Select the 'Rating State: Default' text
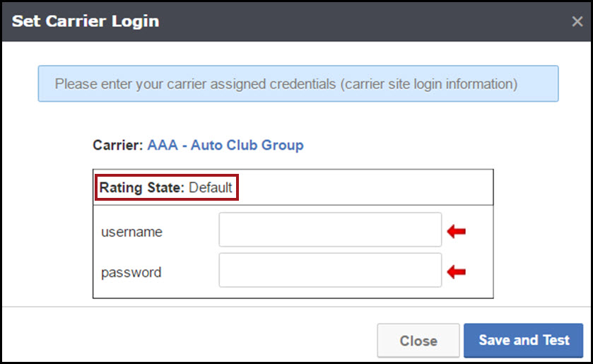Viewport: 593px width, 364px height. 166,187
